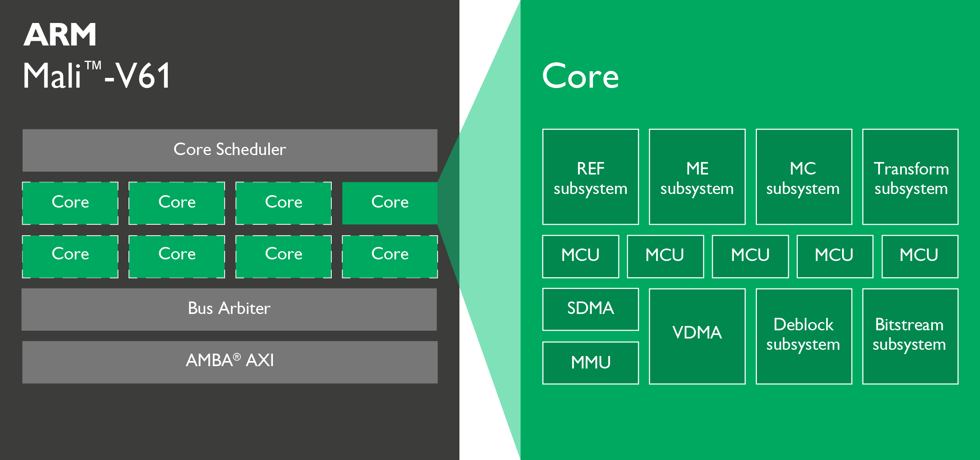Click the middle MCU block
Viewport: 980px width, 460px height.
pyautogui.click(x=750, y=256)
